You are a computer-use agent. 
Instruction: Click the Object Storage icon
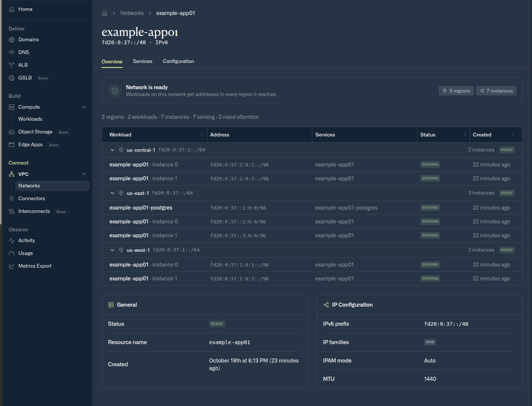(12, 132)
